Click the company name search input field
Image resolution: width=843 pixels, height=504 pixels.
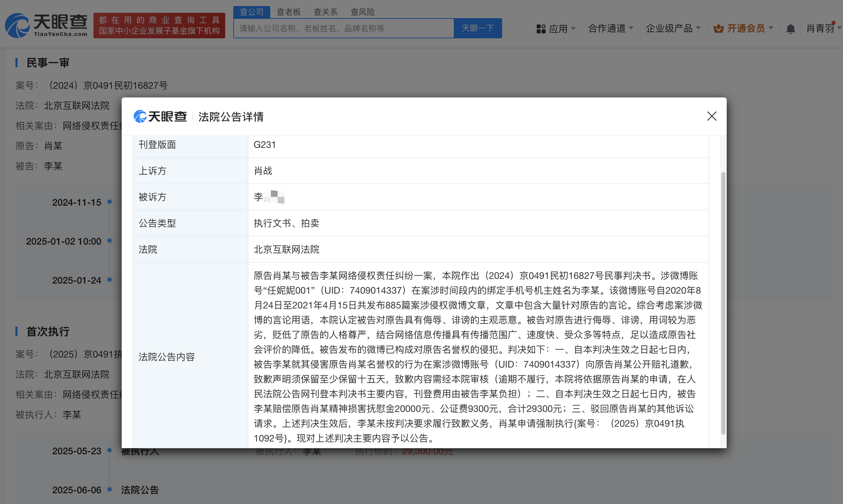coord(343,29)
